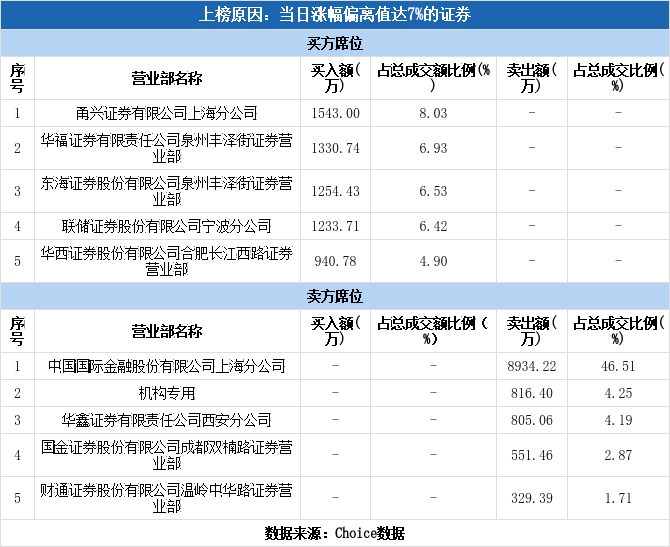Click percentage value 6.53

click(433, 191)
